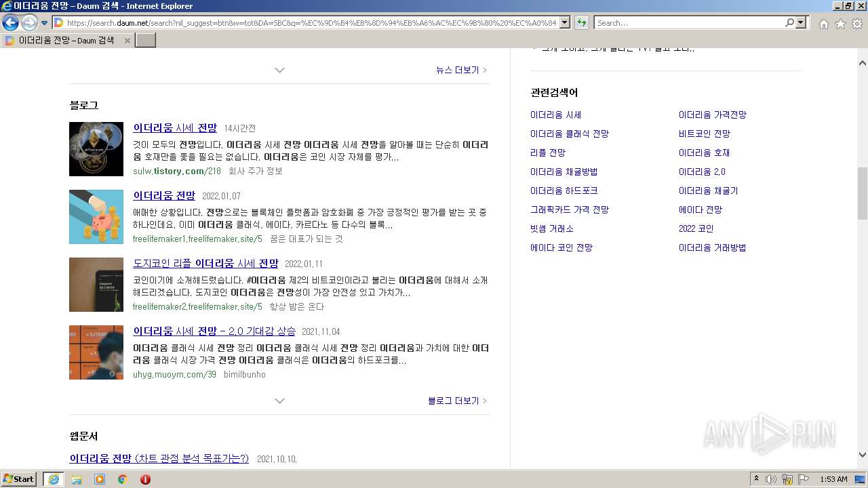Open Tools gear icon
This screenshot has width=868, height=488.
click(x=857, y=24)
